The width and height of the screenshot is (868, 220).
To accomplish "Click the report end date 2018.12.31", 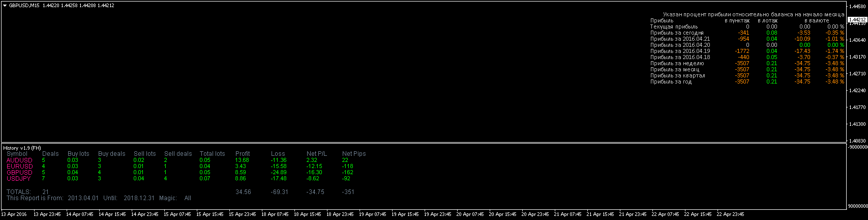I will point(138,198).
